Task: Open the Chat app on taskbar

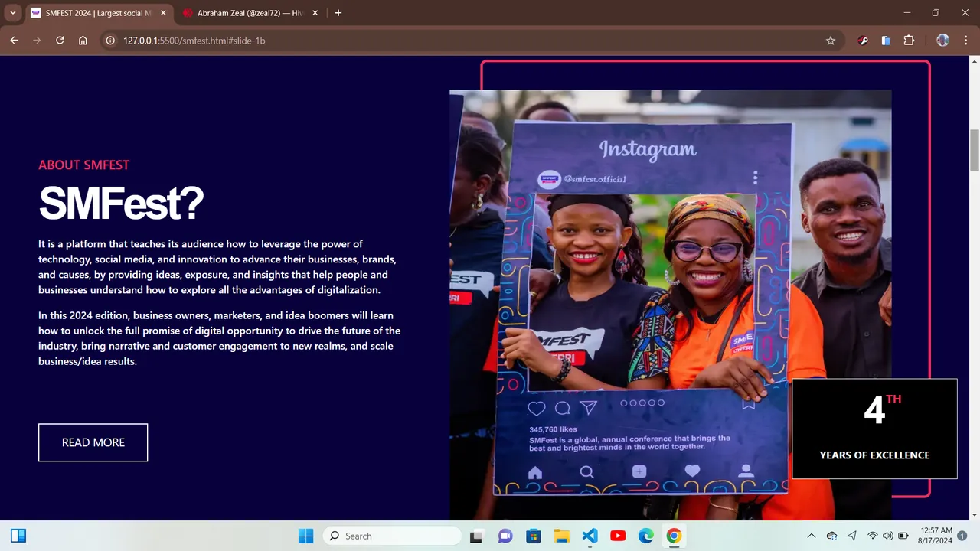Action: [505, 536]
